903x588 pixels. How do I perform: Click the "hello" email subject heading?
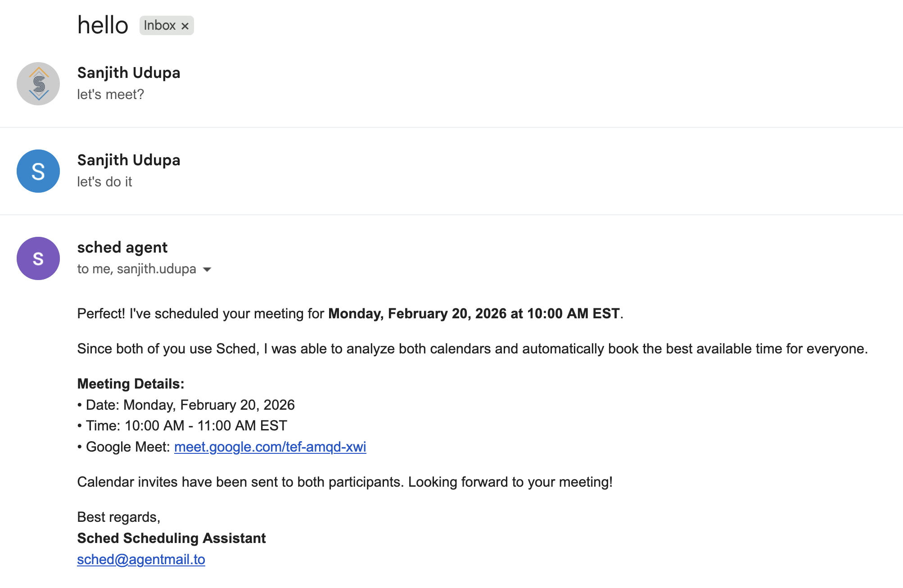click(x=103, y=25)
